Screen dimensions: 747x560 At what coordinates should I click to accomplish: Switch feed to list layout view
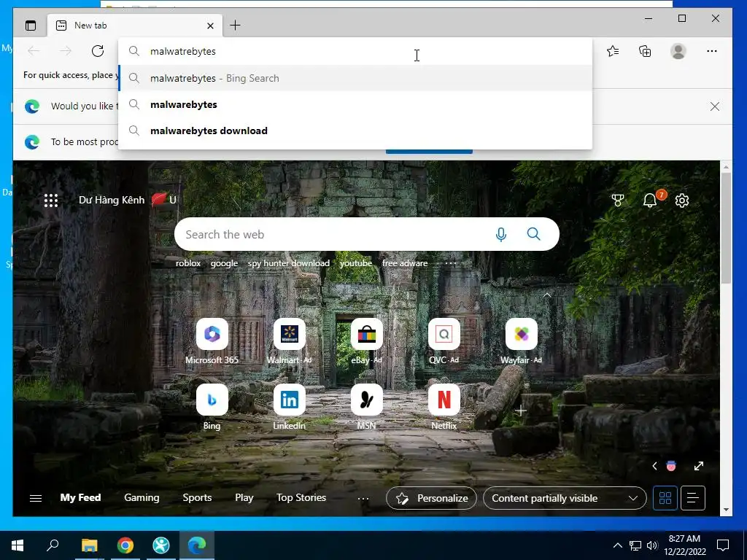pos(693,498)
